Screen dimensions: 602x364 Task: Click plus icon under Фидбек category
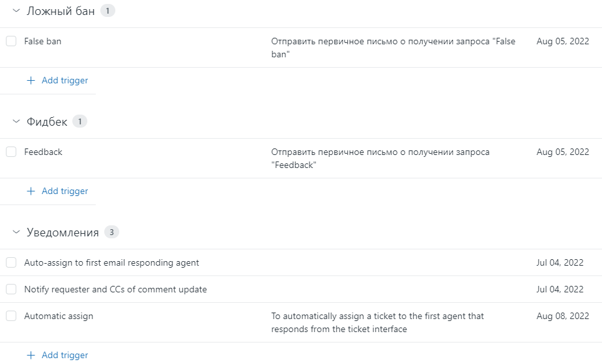tap(31, 191)
